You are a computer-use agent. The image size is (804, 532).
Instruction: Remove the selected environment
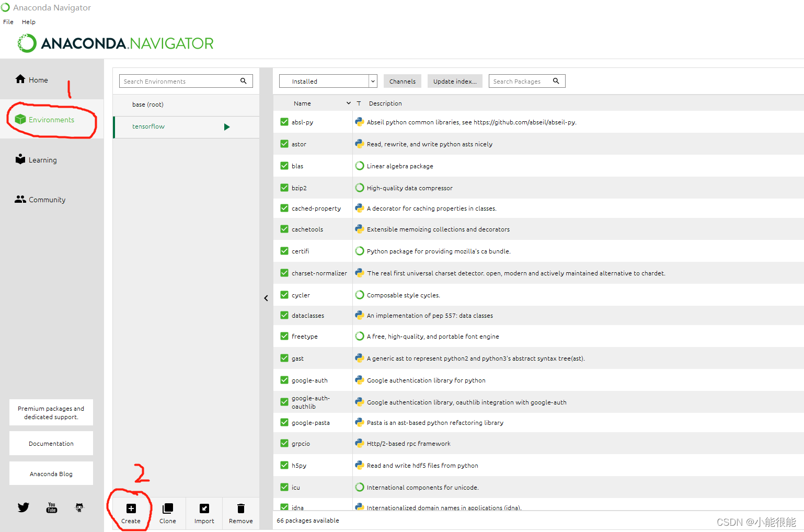[240, 513]
